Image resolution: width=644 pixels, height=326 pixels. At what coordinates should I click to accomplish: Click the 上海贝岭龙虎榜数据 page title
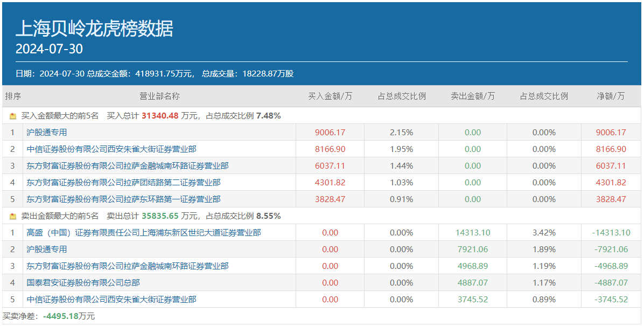(94, 29)
